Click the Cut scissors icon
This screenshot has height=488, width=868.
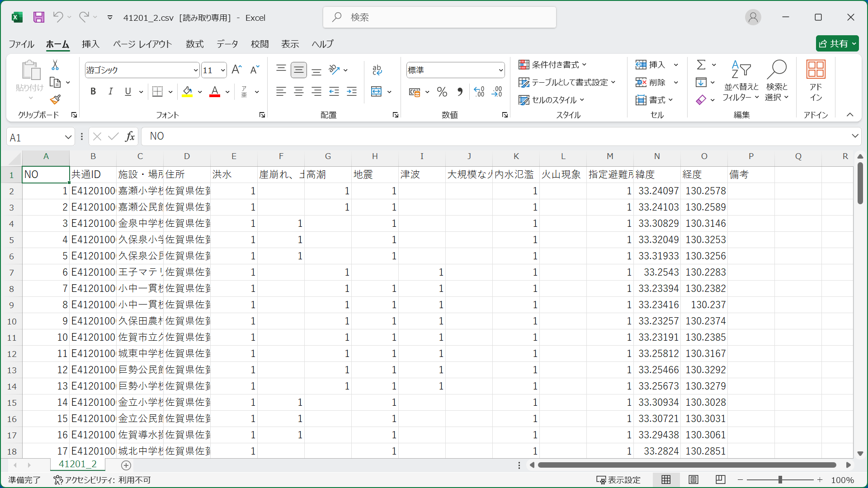tap(55, 66)
